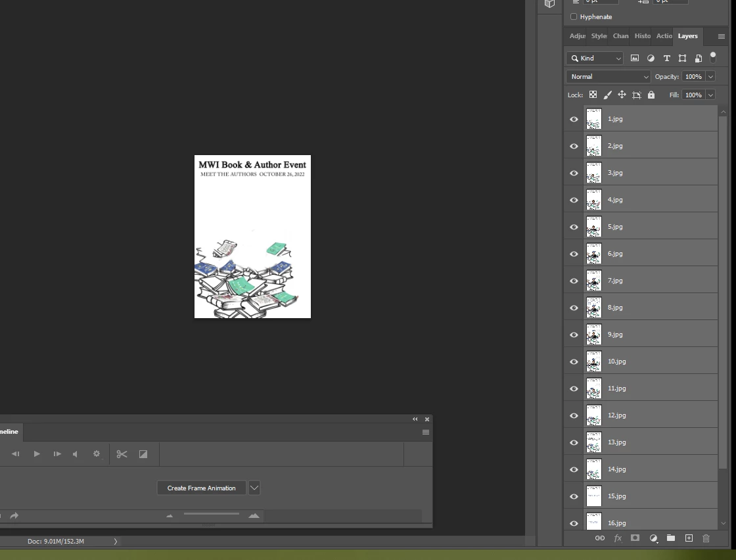The image size is (736, 560).
Task: Open Timeline settings gear icon
Action: [97, 454]
